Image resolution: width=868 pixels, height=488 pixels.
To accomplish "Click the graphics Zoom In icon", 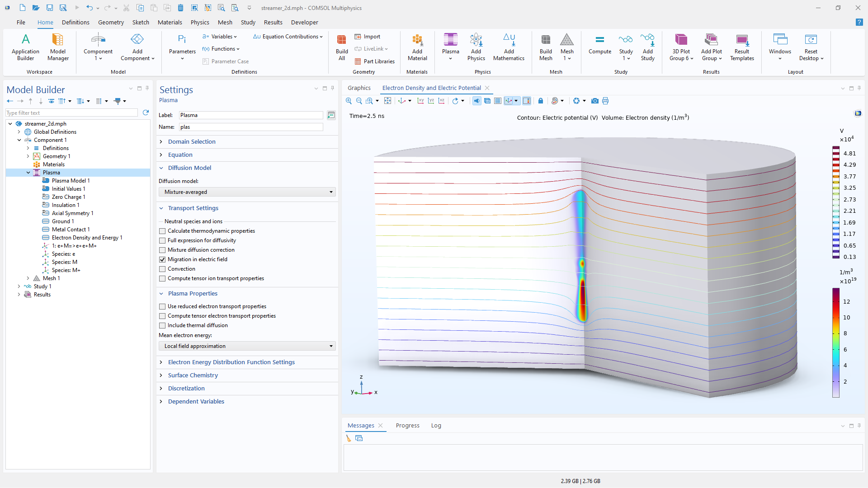I will (349, 101).
